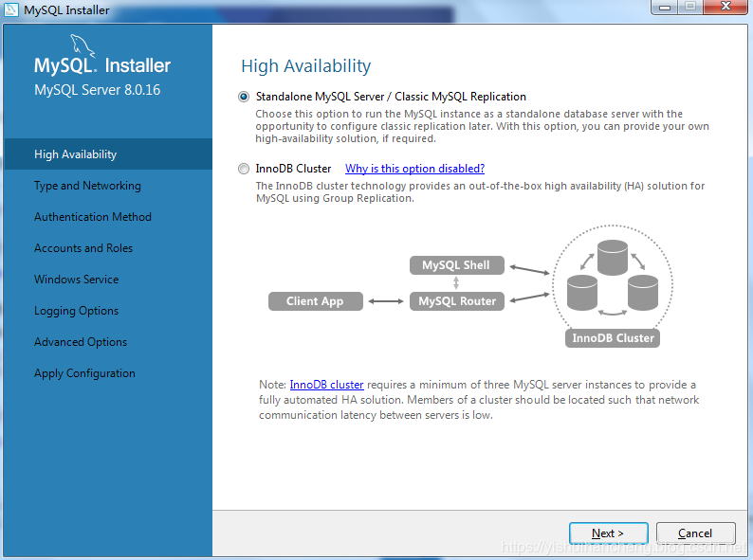Click the Client App diagram box

[x=316, y=301]
